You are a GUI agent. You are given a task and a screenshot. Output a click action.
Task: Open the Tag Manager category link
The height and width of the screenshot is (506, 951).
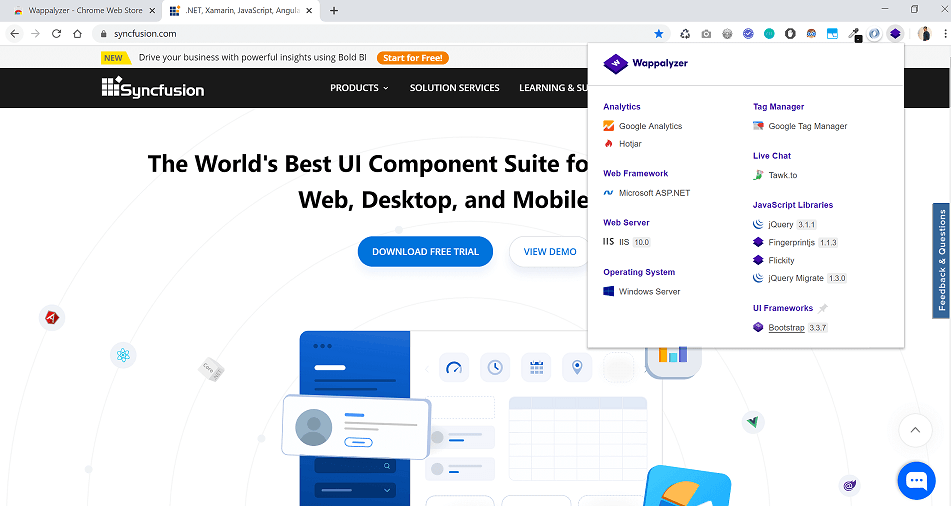(x=778, y=107)
